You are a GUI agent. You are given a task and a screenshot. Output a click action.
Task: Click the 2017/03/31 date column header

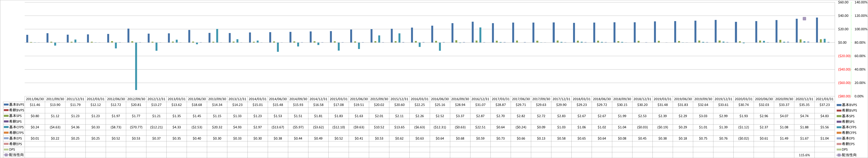coord(500,99)
